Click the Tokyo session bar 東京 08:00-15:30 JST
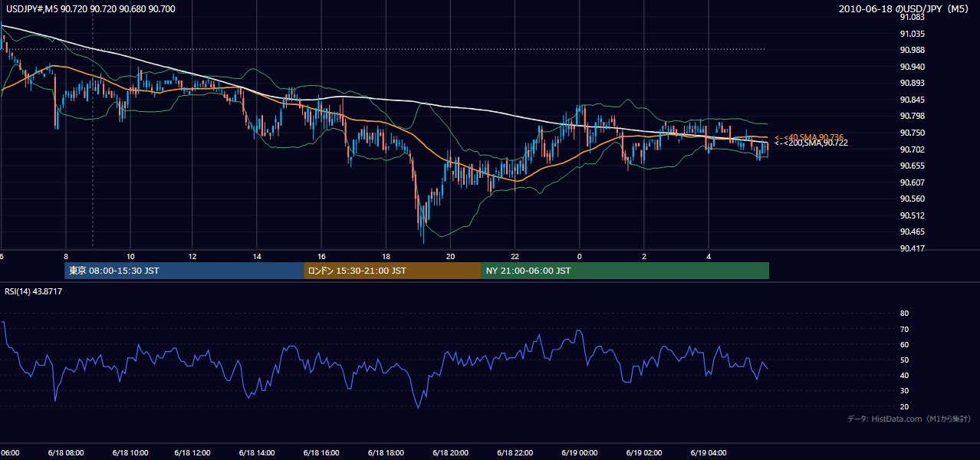This screenshot has height=460, width=980. pyautogui.click(x=184, y=271)
